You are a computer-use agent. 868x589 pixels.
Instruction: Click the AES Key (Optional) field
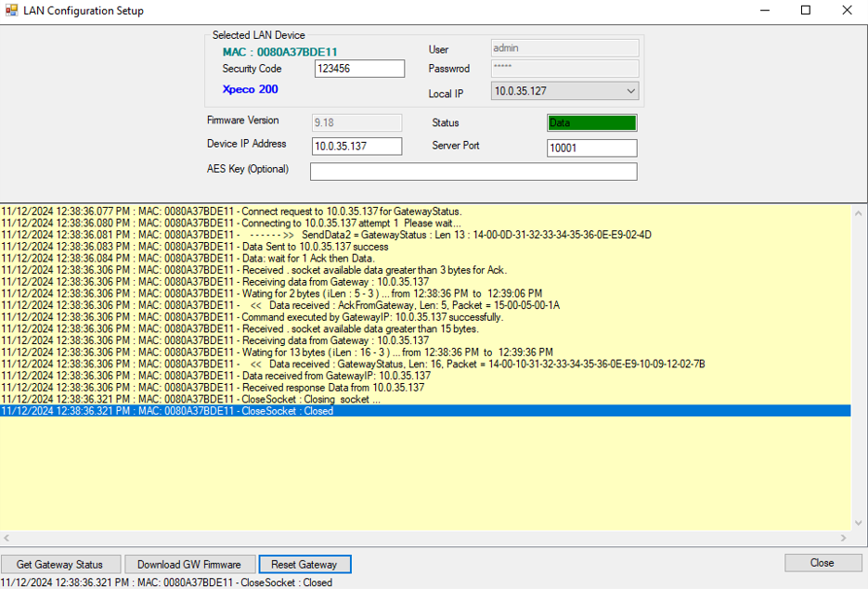coord(473,172)
